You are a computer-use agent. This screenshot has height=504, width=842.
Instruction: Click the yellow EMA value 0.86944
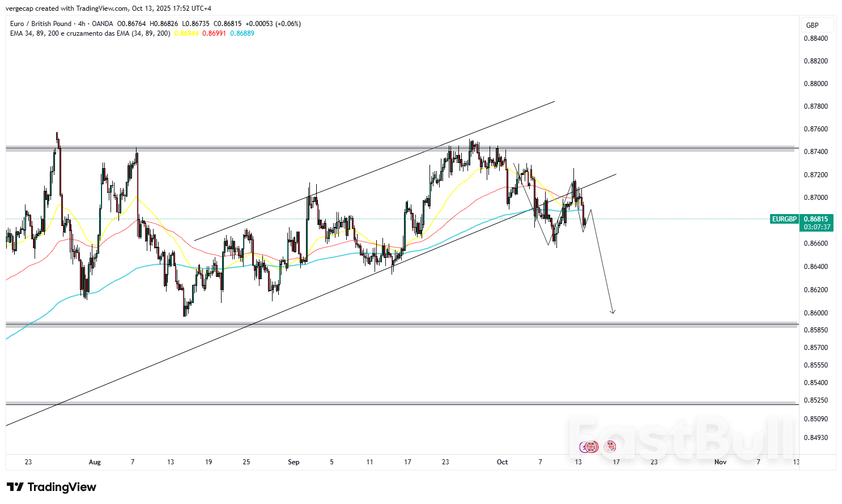[x=186, y=33]
